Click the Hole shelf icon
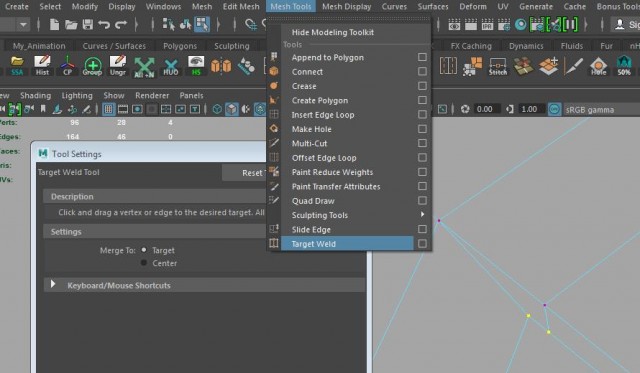This screenshot has width=640, height=373. tap(598, 67)
